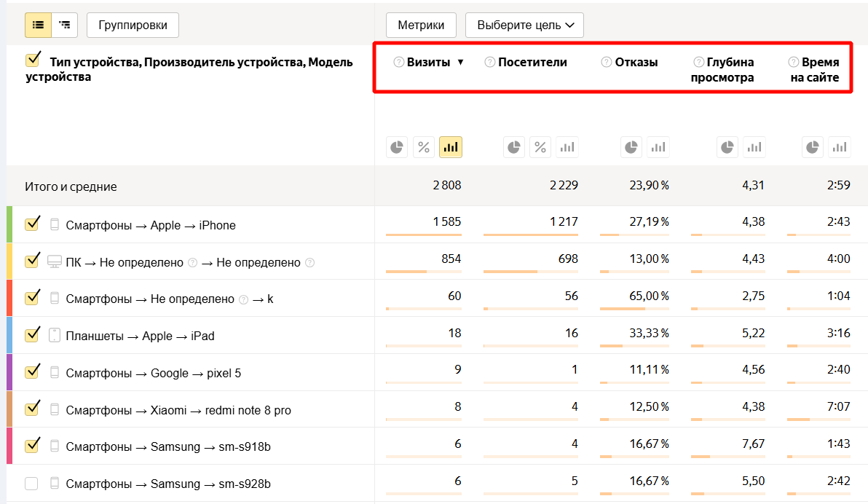
Task: Click help icon next to Глубина просмотра
Action: [x=699, y=63]
